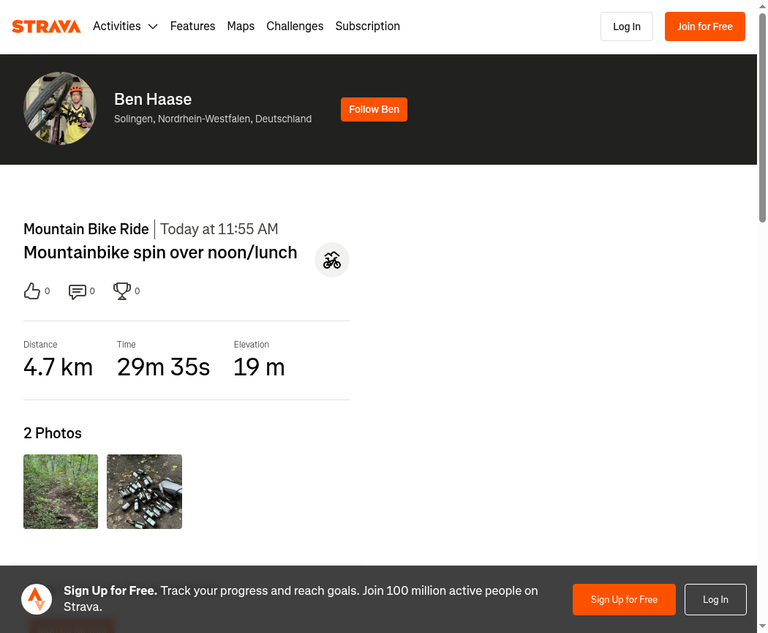Open Ben Haase's profile picture
This screenshot has height=633, width=768.
click(60, 109)
